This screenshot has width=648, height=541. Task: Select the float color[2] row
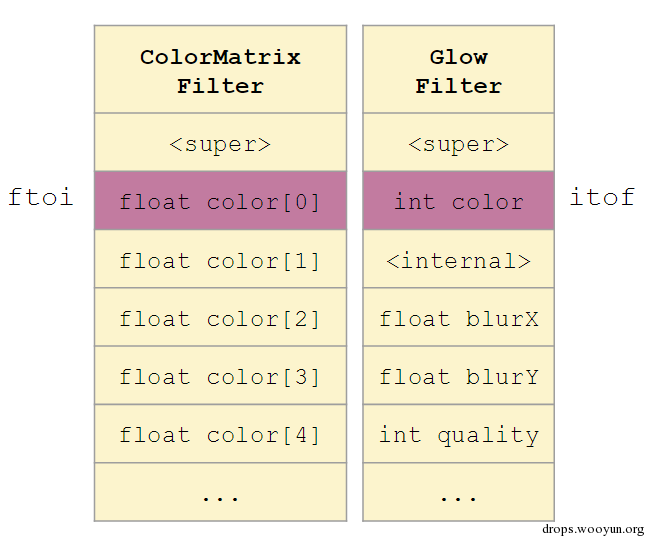click(220, 317)
